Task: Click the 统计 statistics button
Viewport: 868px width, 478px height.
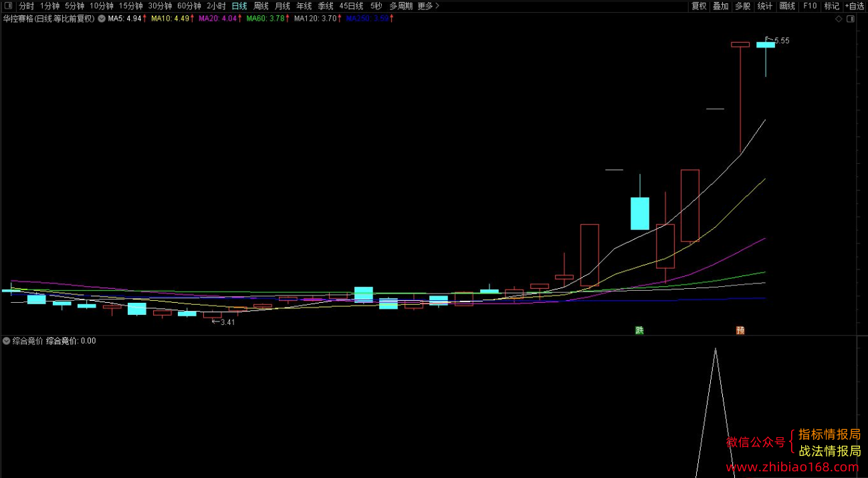Action: pyautogui.click(x=764, y=6)
